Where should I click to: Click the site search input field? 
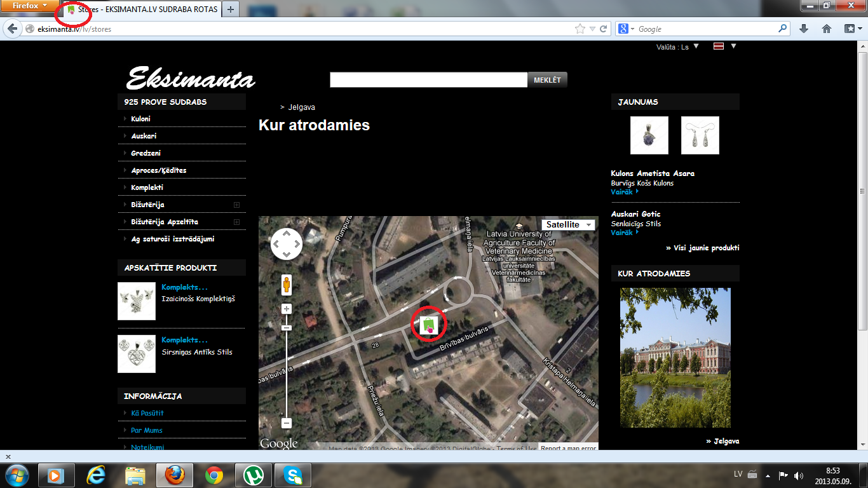click(429, 80)
